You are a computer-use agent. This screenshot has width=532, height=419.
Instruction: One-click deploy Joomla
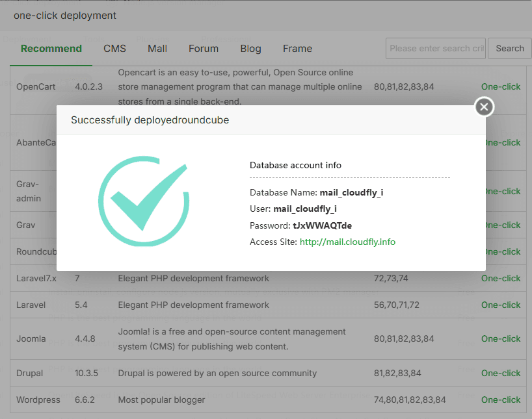click(501, 338)
